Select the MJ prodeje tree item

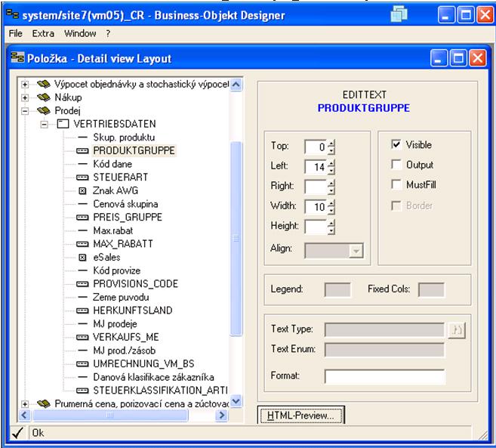(116, 324)
